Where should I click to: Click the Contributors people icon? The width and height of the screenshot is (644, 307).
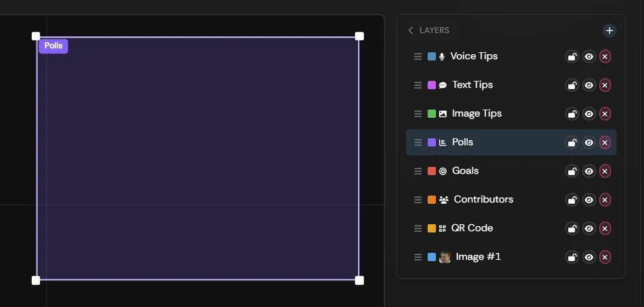444,200
